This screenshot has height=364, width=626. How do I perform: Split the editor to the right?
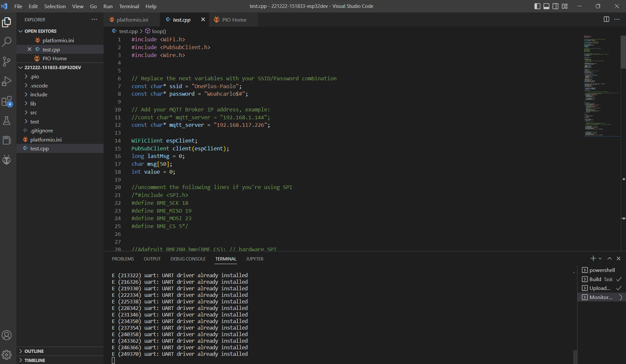606,19
